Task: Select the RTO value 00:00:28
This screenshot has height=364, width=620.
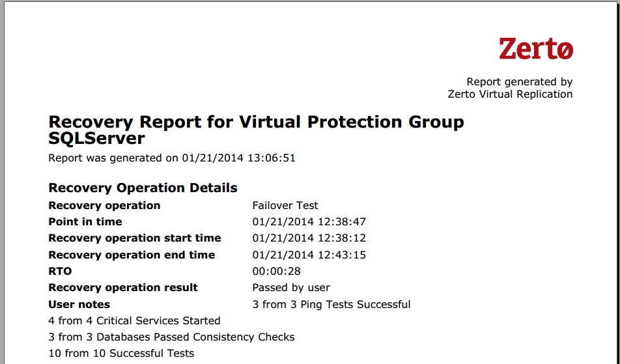Action: 276,271
